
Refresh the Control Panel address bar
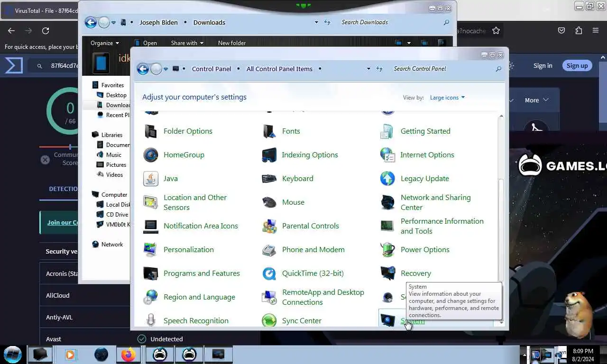tap(379, 69)
